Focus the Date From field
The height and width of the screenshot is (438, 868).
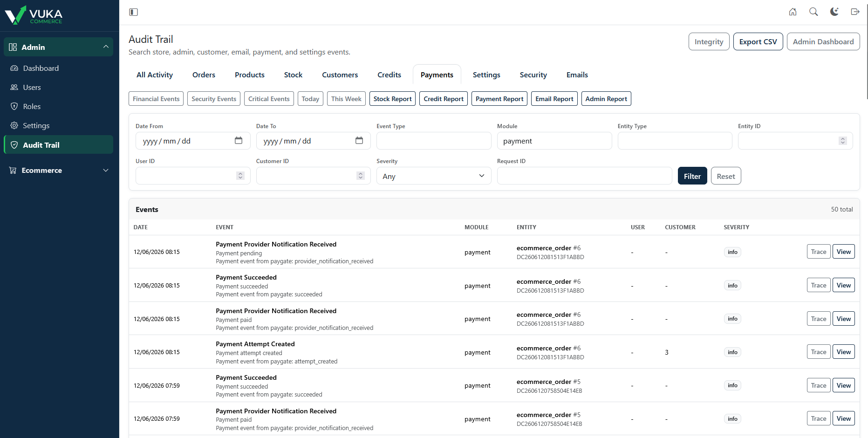click(x=193, y=141)
